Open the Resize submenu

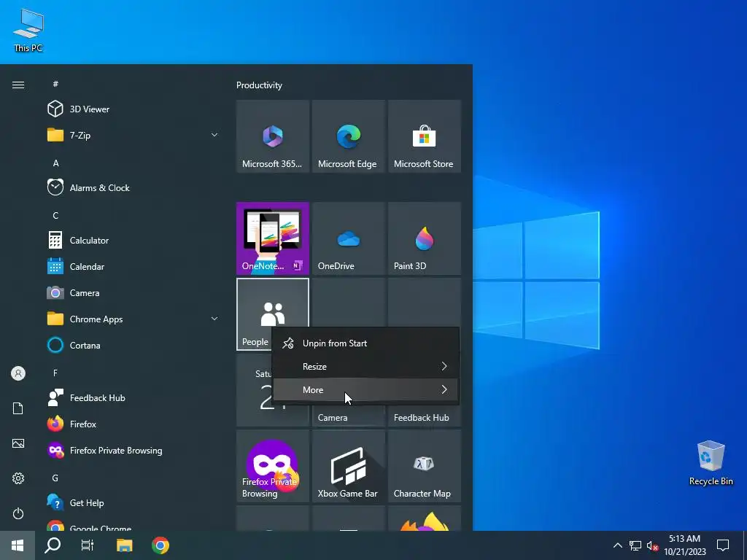pos(365,367)
